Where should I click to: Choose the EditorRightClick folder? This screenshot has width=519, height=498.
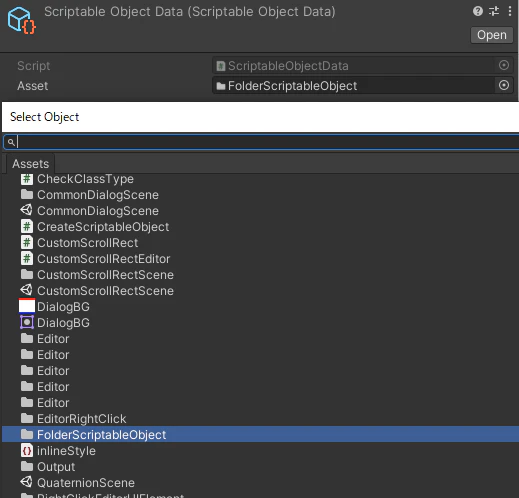[73, 419]
